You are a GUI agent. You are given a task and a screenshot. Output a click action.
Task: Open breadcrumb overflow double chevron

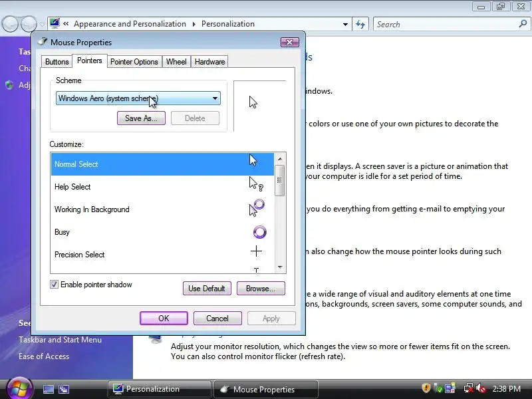(x=66, y=23)
